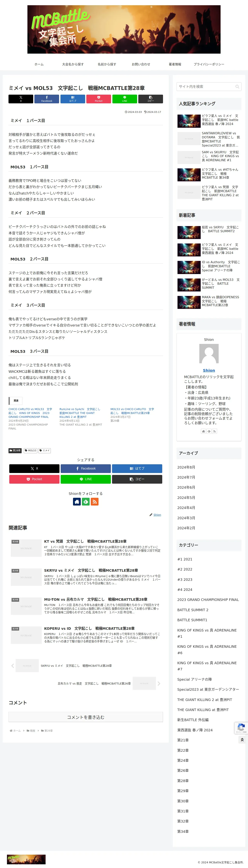The height and width of the screenshot is (868, 248).
Task: Click the Shion author avatar image
Action: (x=209, y=353)
